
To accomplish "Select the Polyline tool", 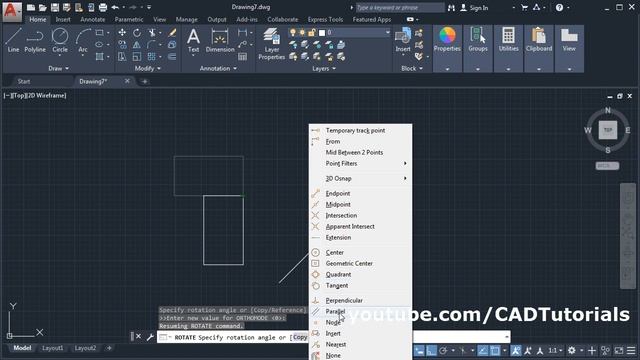I will (35, 40).
